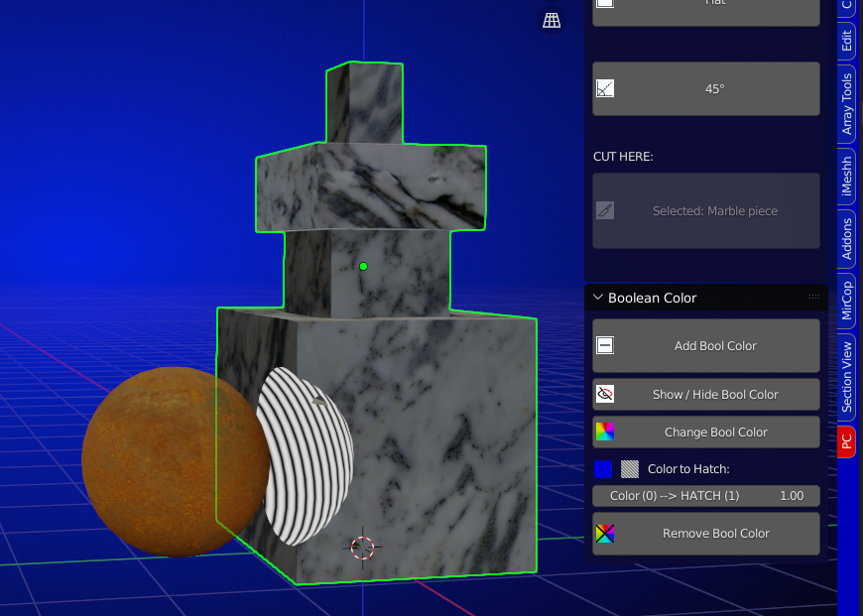Click the red PC sidebar tab
Image resolution: width=863 pixels, height=616 pixels.
pyautogui.click(x=846, y=442)
